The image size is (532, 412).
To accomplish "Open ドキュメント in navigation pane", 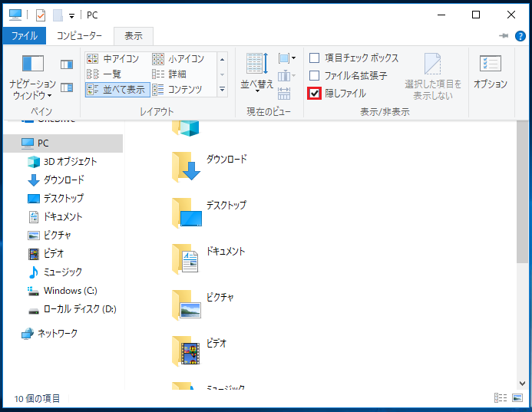I will pyautogui.click(x=62, y=216).
